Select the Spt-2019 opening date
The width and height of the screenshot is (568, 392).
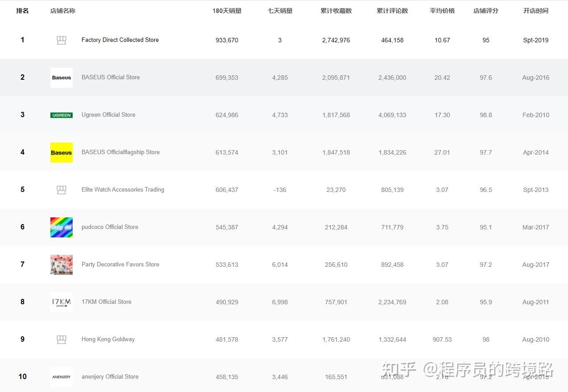[x=536, y=40]
